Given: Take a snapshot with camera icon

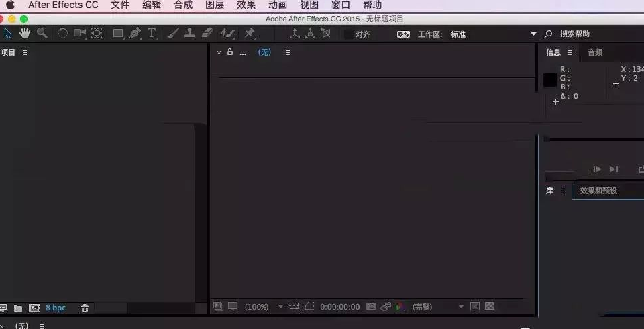Looking at the screenshot, I should (371, 306).
